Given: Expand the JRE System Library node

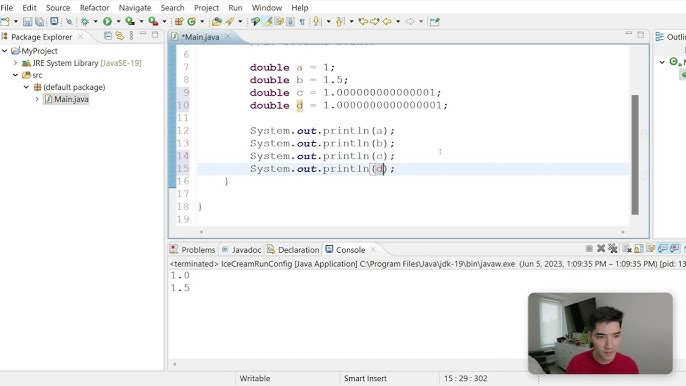Looking at the screenshot, I should tap(15, 63).
